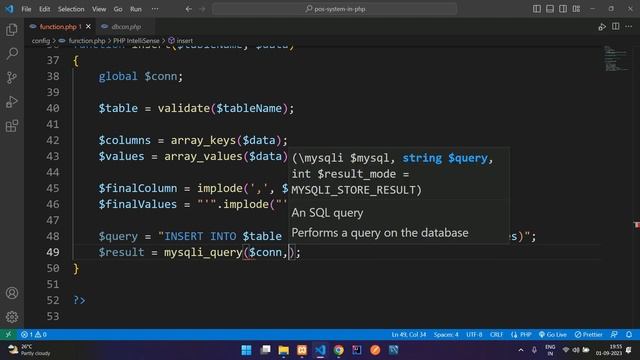Screen dimensions: 640x360
Task: Open the View menu
Action: pyautogui.click(x=99, y=9)
